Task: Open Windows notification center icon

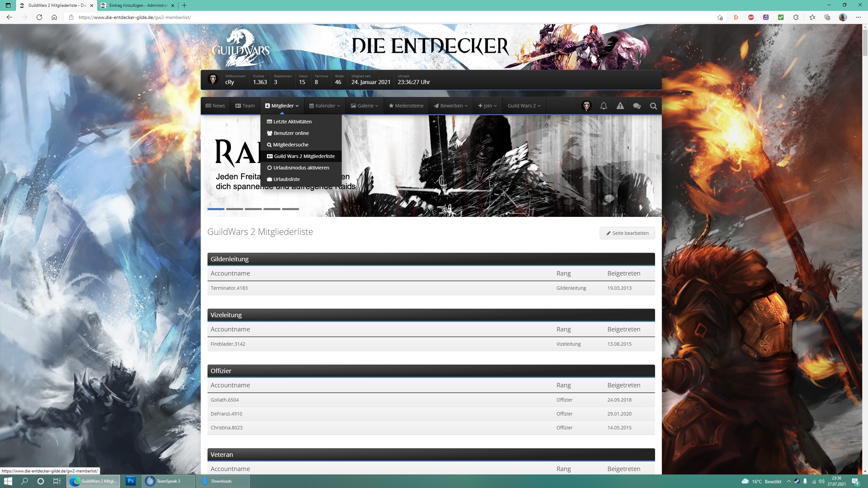Action: (855, 481)
